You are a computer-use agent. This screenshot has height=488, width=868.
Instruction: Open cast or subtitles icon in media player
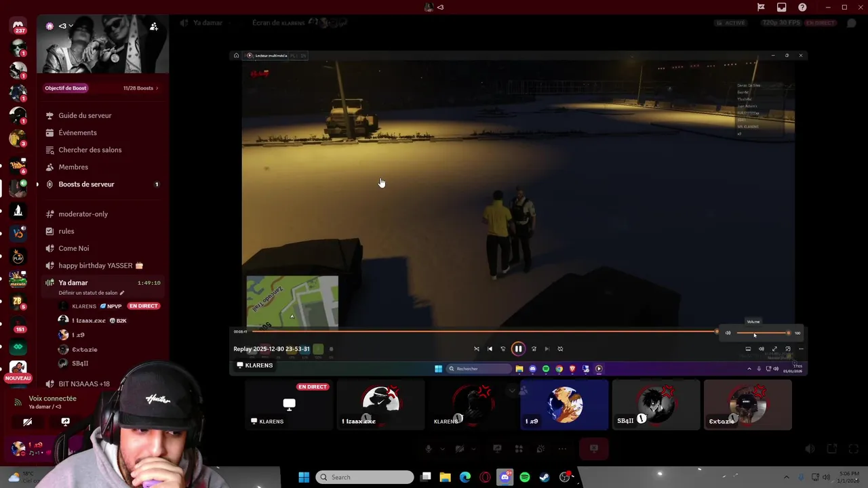748,349
